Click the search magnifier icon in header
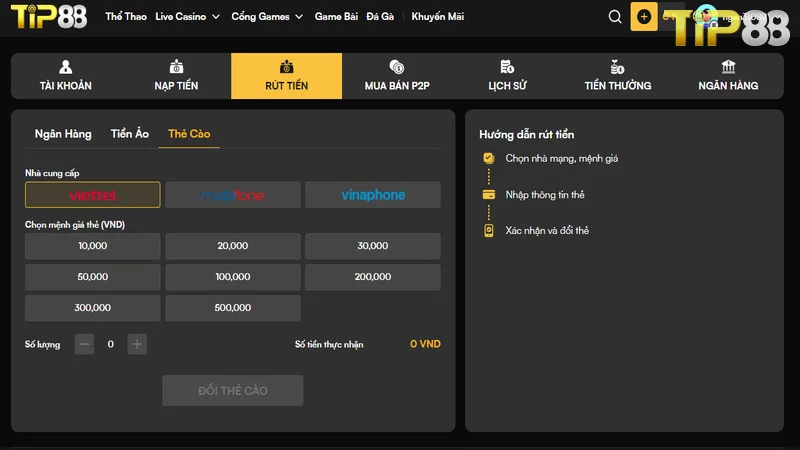This screenshot has width=800, height=450. [615, 17]
